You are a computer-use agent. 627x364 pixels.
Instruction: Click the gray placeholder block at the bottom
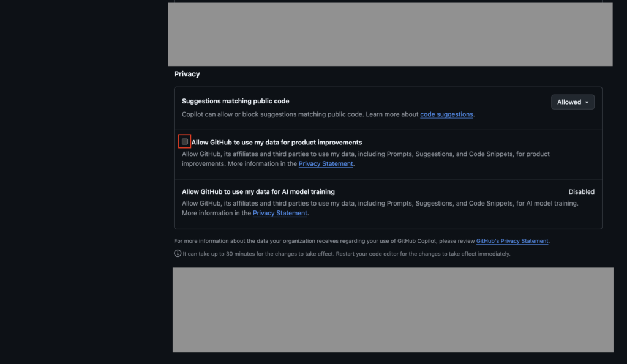coord(392,310)
